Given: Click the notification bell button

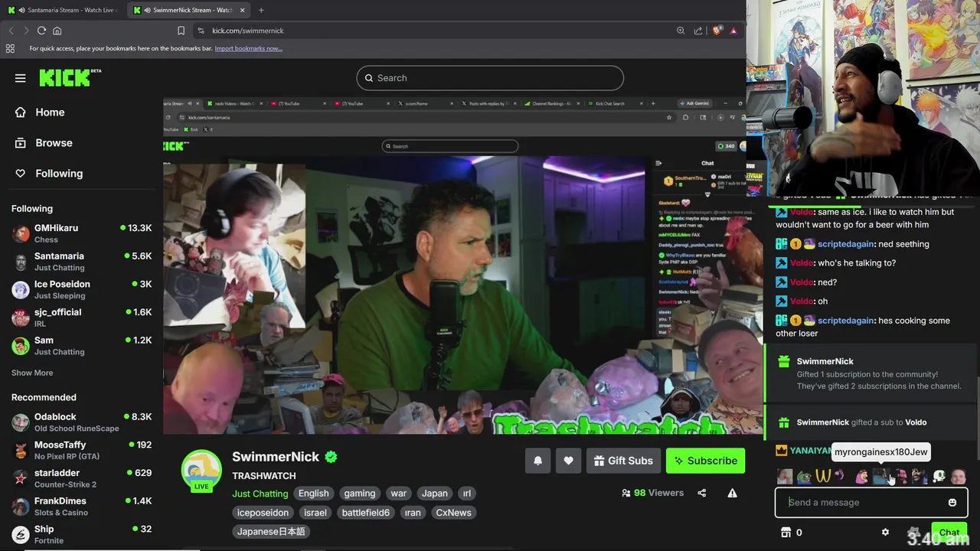Looking at the screenshot, I should 537,461.
